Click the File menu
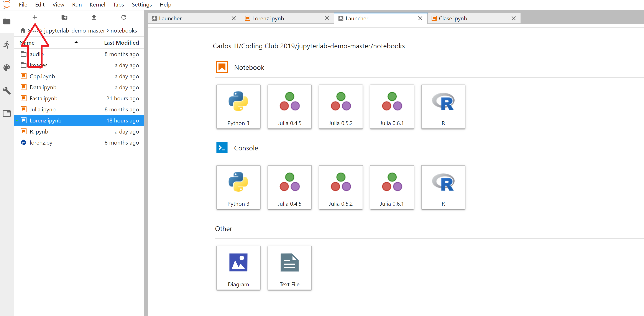This screenshot has height=316, width=644. coord(23,5)
